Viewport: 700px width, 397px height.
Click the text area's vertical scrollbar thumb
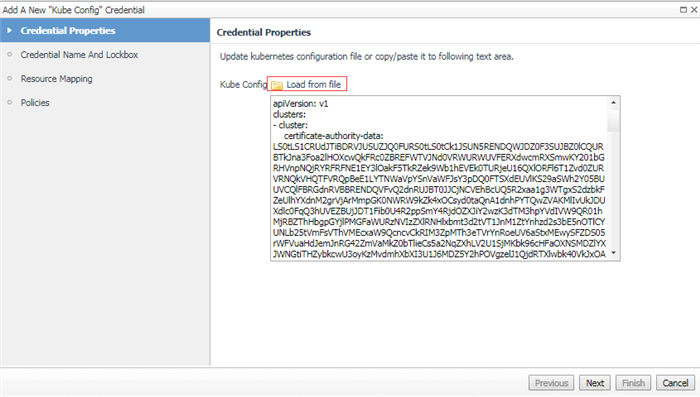click(613, 120)
